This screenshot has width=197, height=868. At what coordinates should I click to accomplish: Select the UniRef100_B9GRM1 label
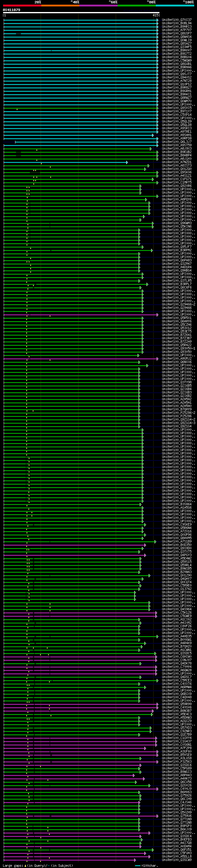[x=177, y=91]
